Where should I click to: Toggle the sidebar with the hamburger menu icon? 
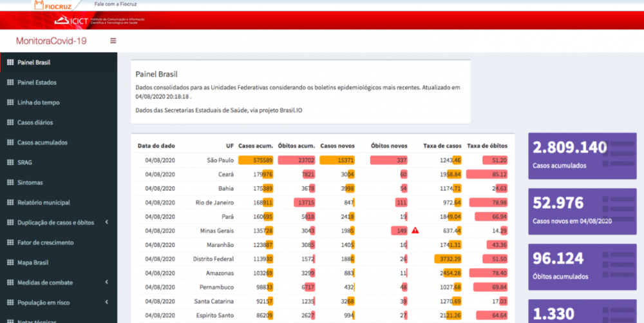pyautogui.click(x=113, y=41)
